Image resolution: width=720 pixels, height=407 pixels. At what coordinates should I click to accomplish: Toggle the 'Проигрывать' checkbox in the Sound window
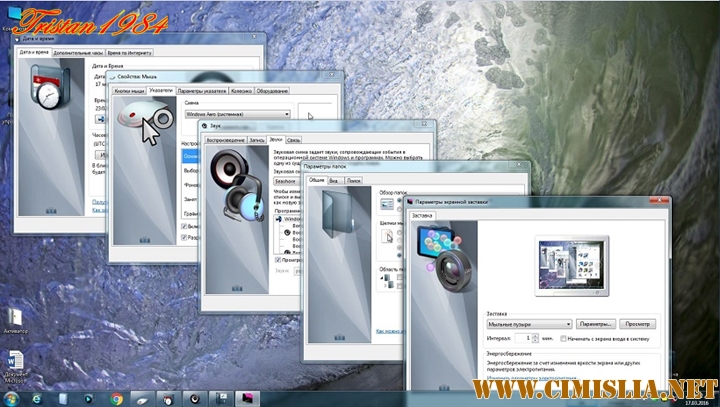pyautogui.click(x=278, y=260)
